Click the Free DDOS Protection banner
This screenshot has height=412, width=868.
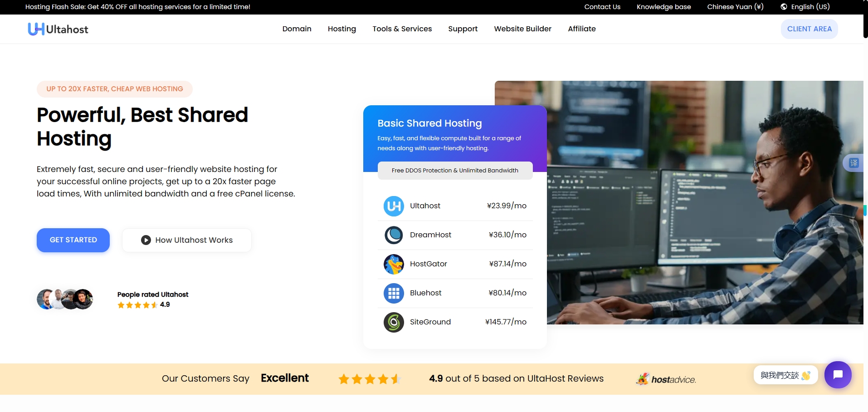[455, 171]
